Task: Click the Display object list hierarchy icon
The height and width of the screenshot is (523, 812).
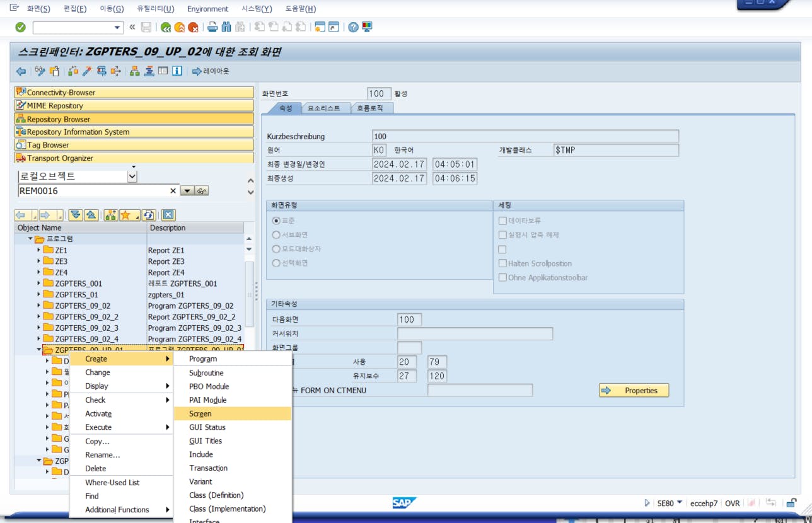Action: (x=134, y=71)
